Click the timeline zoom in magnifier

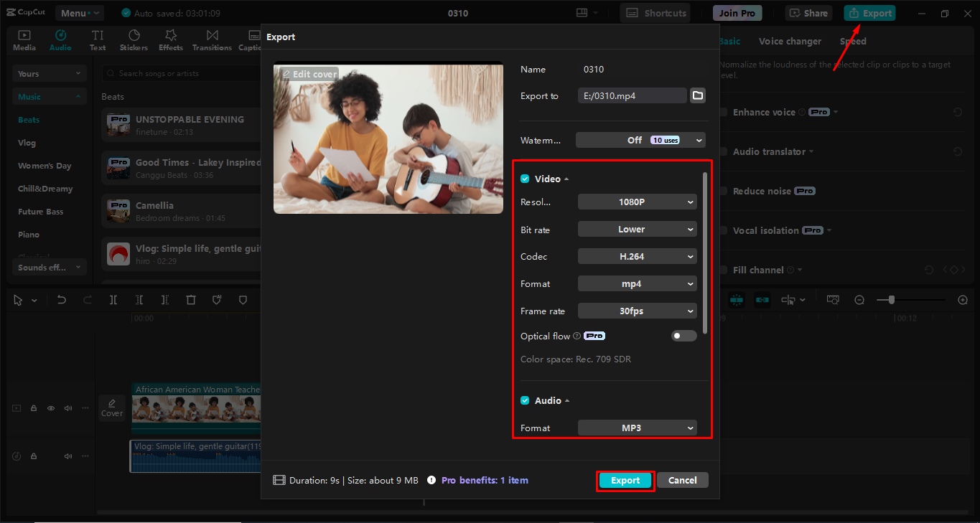(963, 300)
